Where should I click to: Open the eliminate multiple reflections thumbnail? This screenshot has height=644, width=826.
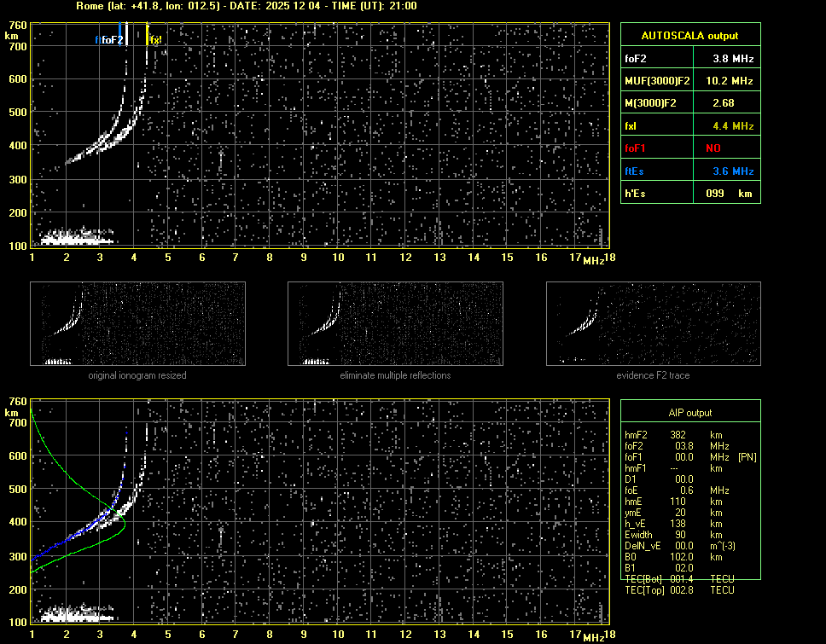coord(395,323)
